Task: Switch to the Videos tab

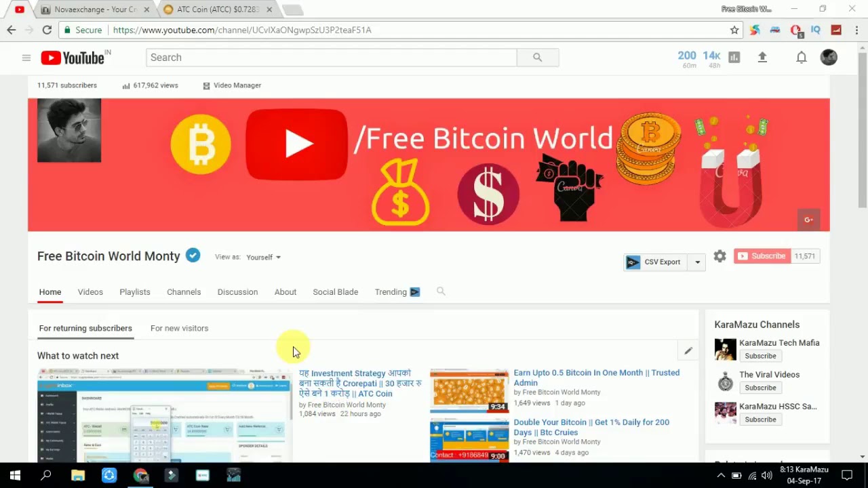Action: pos(90,292)
